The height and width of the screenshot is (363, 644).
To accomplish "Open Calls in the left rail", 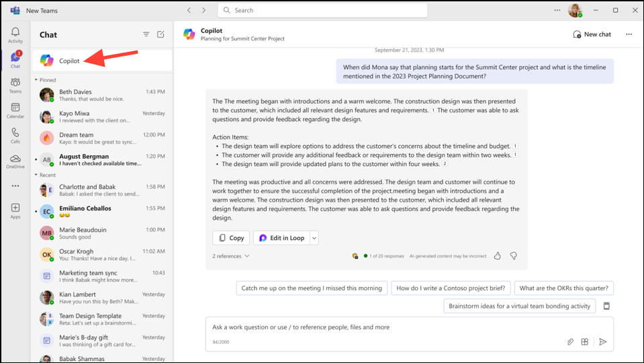I will 15,136.
